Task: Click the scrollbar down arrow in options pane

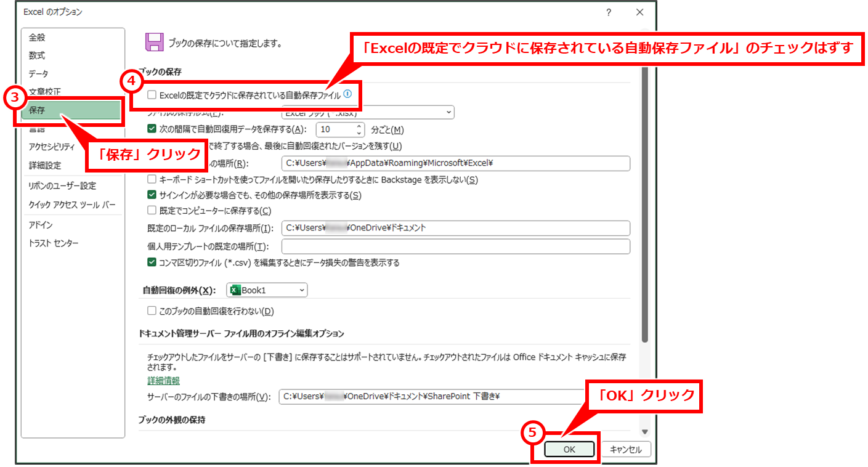Action: pos(645,432)
